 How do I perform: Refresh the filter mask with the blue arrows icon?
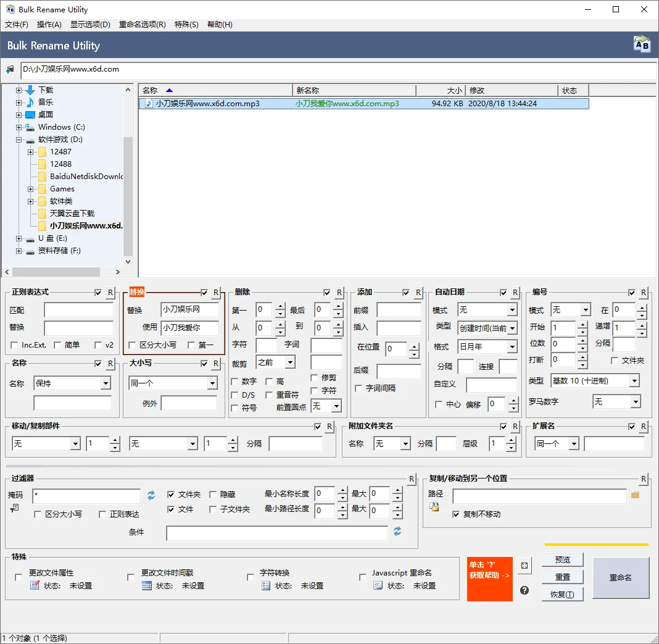click(x=151, y=495)
